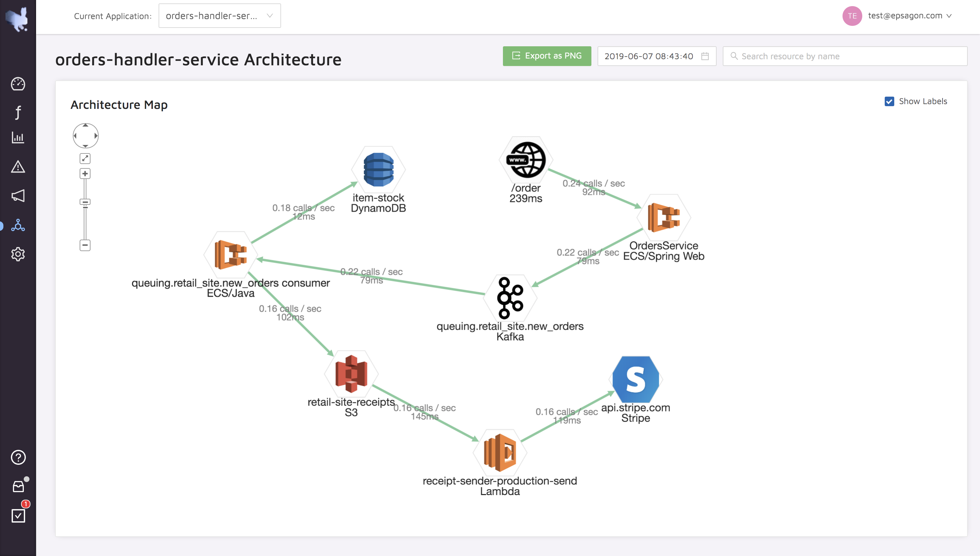Open the date picker calendar field
The width and height of the screenshot is (980, 556).
point(656,56)
